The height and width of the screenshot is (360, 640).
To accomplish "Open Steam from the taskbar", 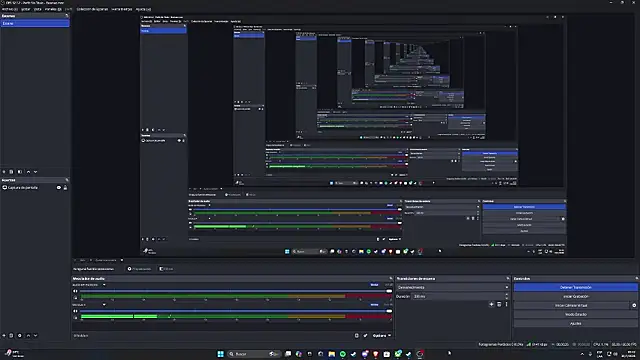I will 353,354.
